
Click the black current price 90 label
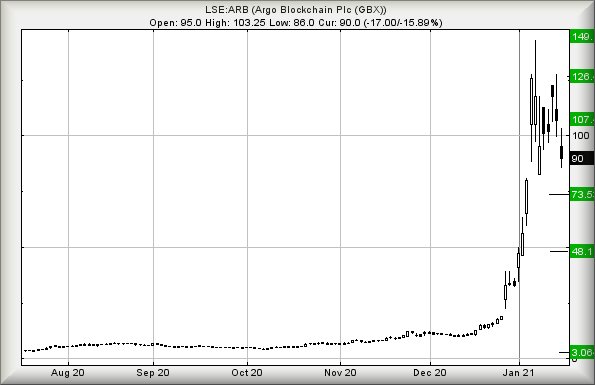(x=582, y=158)
